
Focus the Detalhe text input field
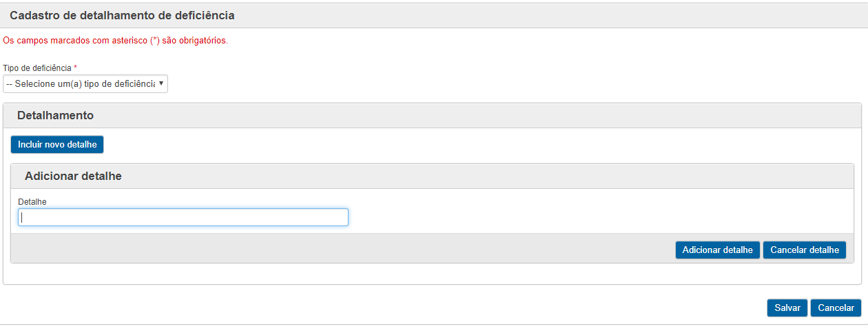(183, 217)
